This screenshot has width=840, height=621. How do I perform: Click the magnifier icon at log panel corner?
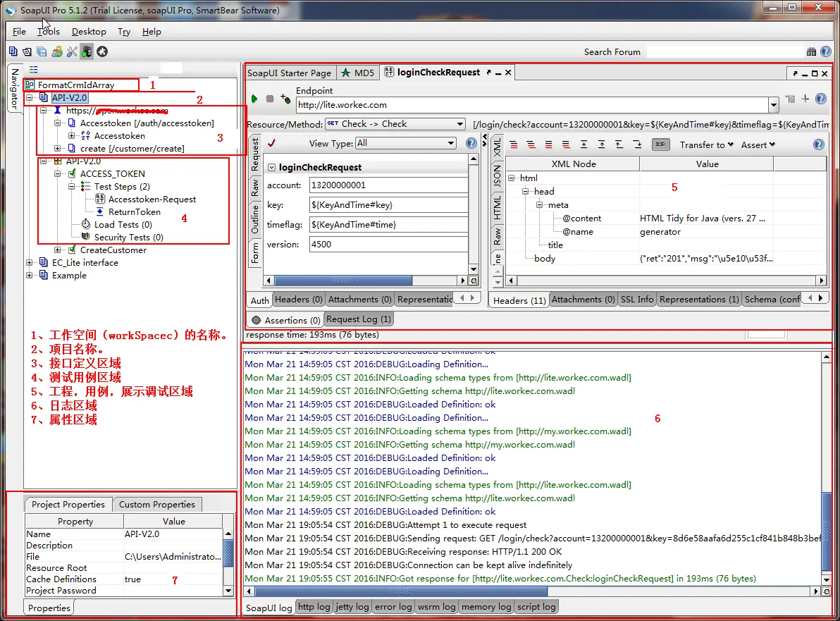[x=827, y=591]
